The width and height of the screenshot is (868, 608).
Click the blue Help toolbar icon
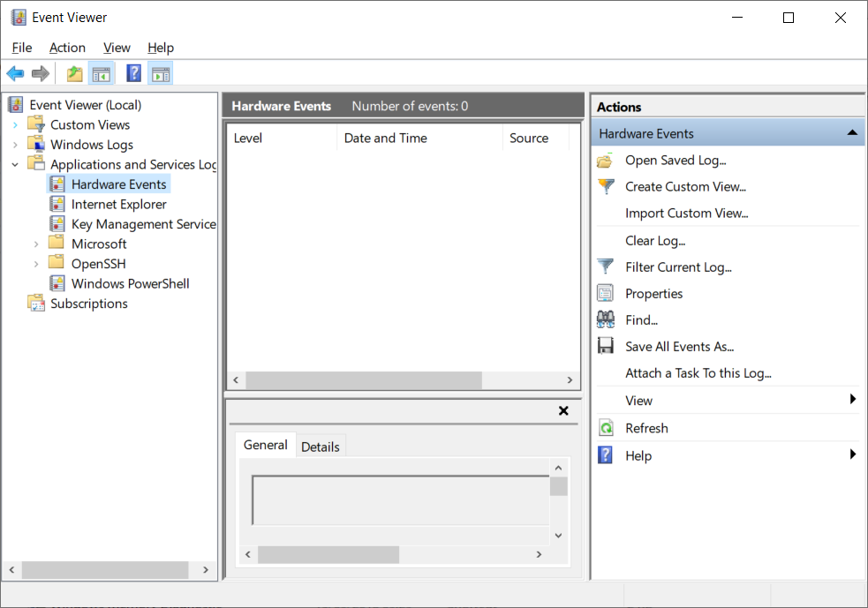pyautogui.click(x=134, y=73)
